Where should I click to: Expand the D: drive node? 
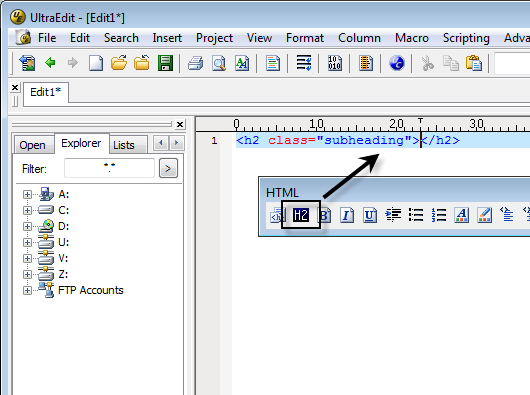[27, 226]
